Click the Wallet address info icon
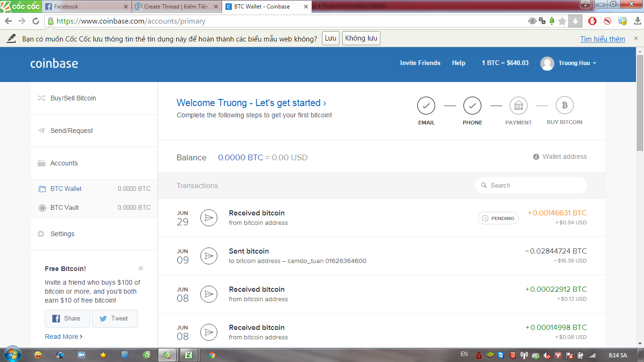 tap(536, 157)
